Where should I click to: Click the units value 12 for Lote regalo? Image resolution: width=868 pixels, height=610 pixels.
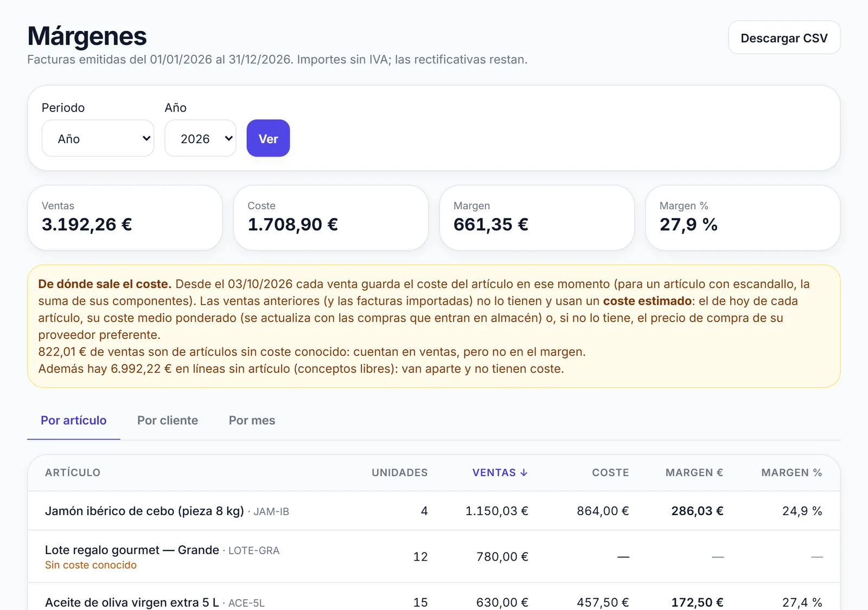[x=420, y=557]
